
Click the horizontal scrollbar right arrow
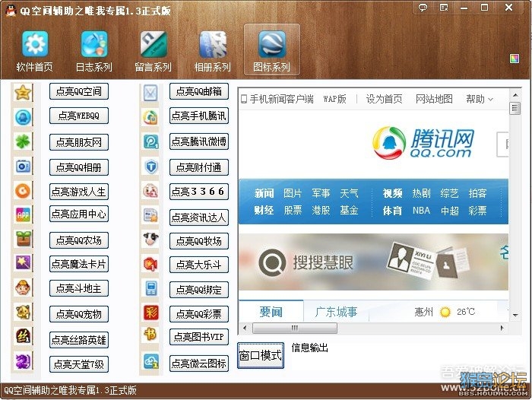(x=502, y=328)
